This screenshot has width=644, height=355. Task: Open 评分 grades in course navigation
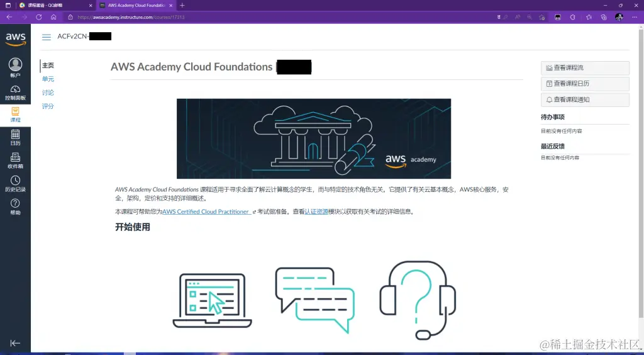(x=48, y=106)
